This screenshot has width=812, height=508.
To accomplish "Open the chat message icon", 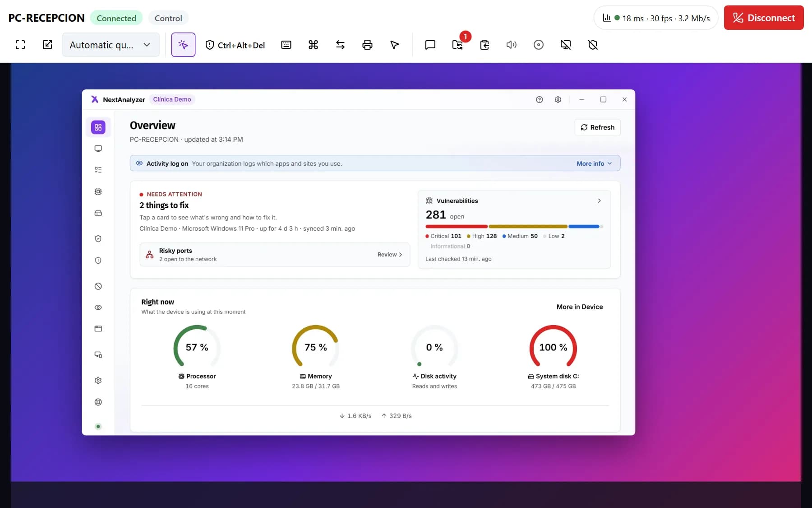I will point(430,45).
